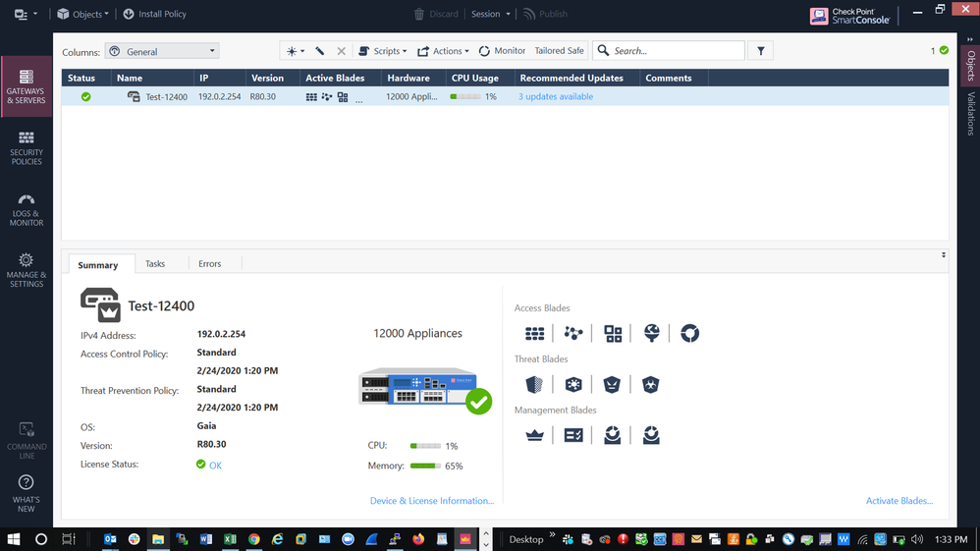Open the Scripts dropdown

[x=383, y=51]
